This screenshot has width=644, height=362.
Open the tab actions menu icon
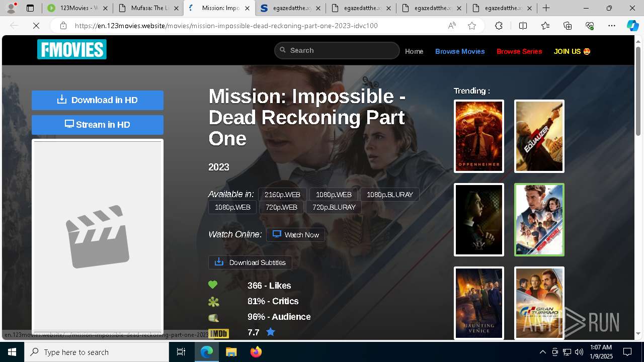tap(30, 8)
